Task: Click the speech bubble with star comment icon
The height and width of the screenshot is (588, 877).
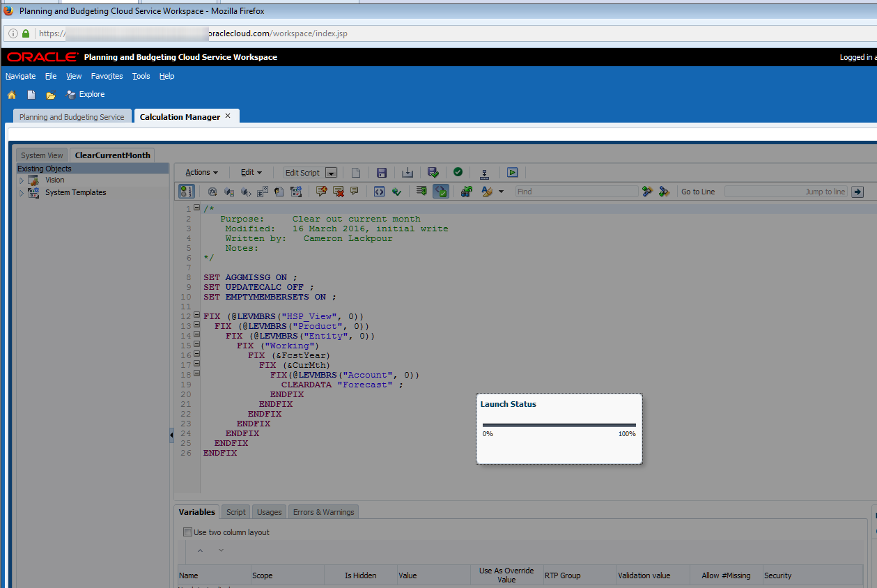Action: [322, 191]
